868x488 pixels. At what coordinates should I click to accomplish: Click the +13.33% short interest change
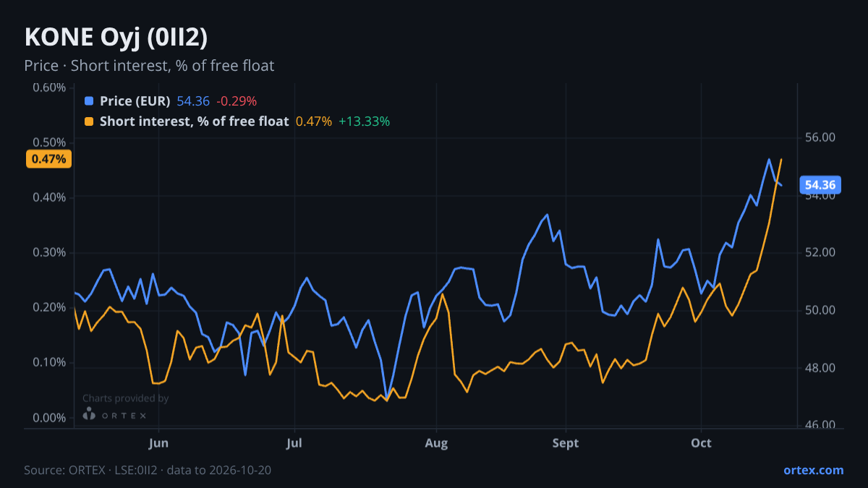365,121
